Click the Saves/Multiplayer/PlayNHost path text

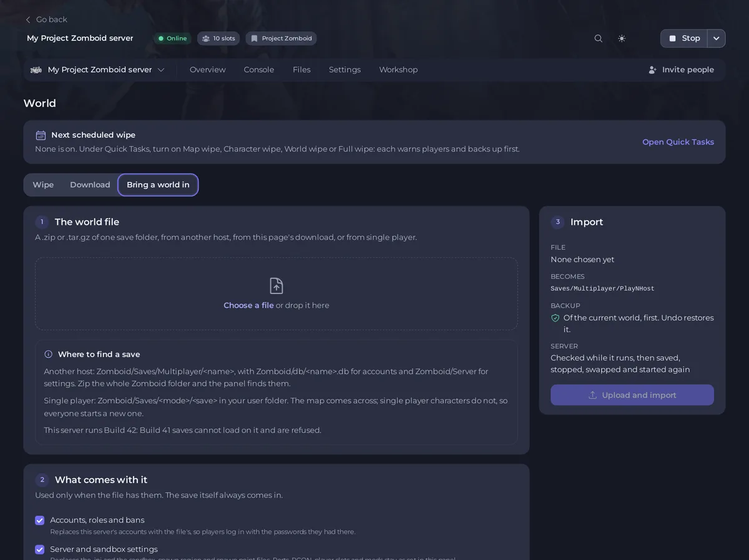point(602,288)
